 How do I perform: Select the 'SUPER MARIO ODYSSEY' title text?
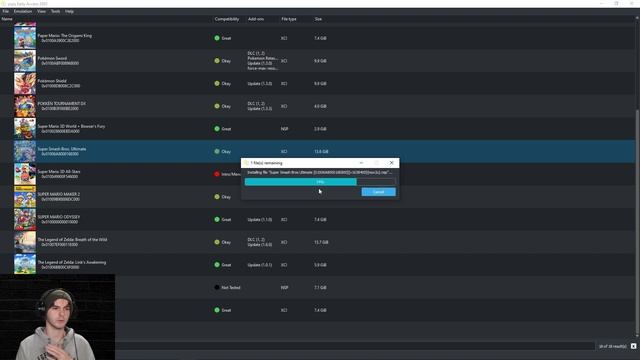[59, 217]
